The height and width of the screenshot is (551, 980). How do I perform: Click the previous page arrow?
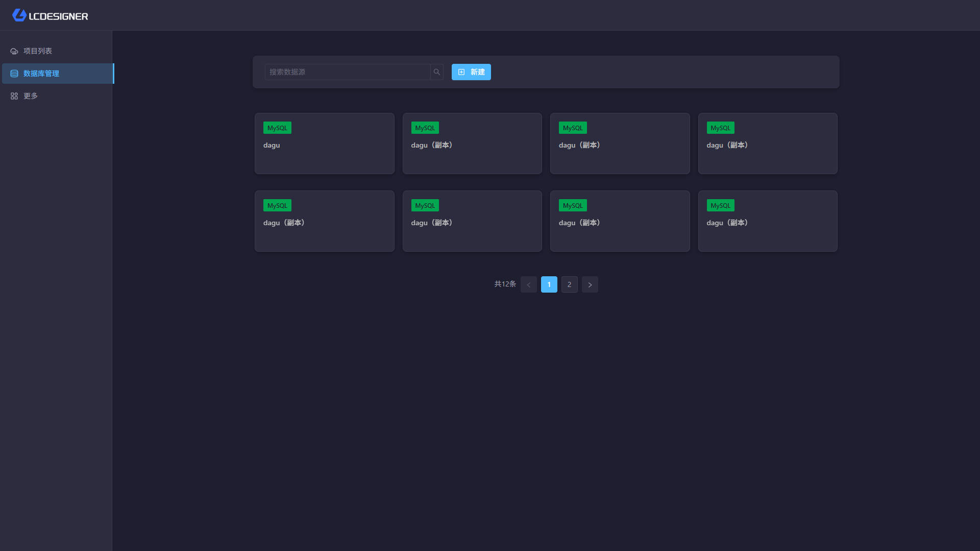click(528, 284)
